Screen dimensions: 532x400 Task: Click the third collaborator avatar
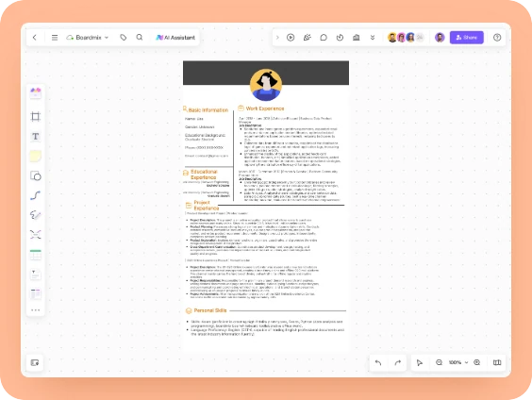410,38
